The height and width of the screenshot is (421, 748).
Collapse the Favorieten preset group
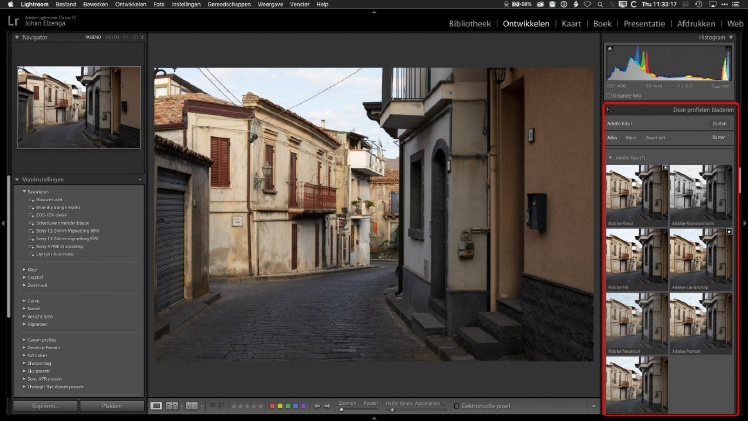(24, 192)
